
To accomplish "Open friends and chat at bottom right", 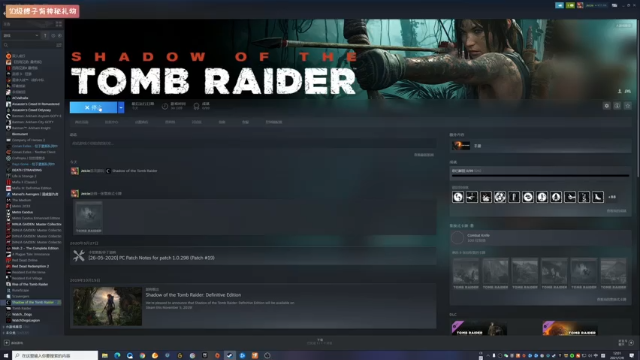I will click(x=626, y=342).
